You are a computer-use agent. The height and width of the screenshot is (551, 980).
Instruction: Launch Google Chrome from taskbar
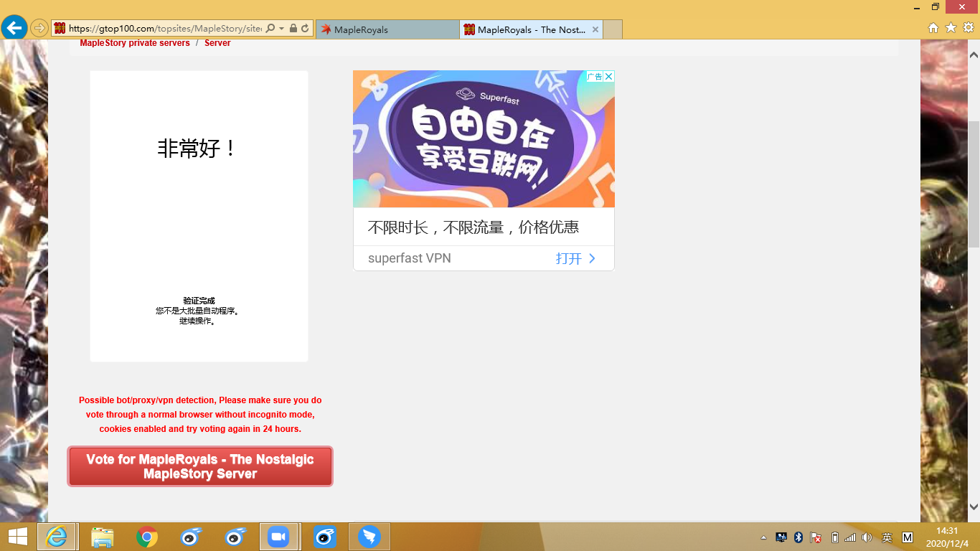coord(147,537)
